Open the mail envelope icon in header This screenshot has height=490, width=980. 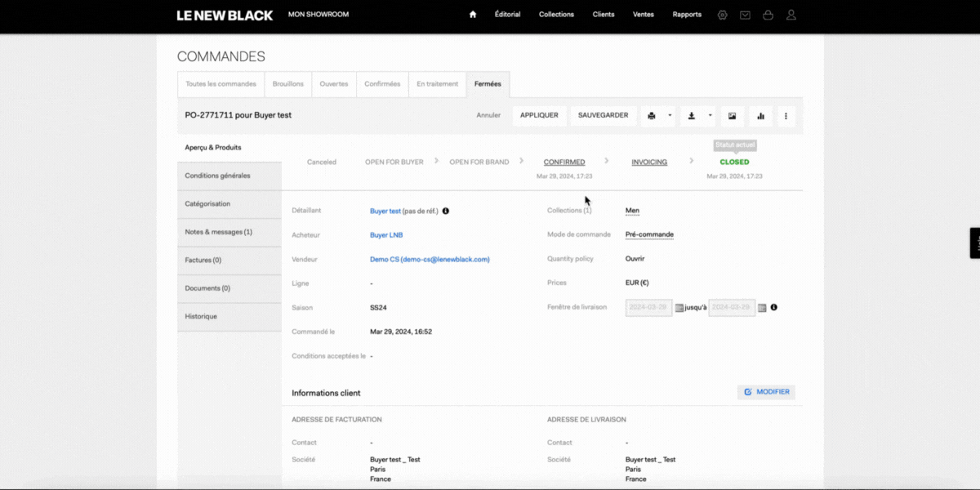pyautogui.click(x=745, y=15)
